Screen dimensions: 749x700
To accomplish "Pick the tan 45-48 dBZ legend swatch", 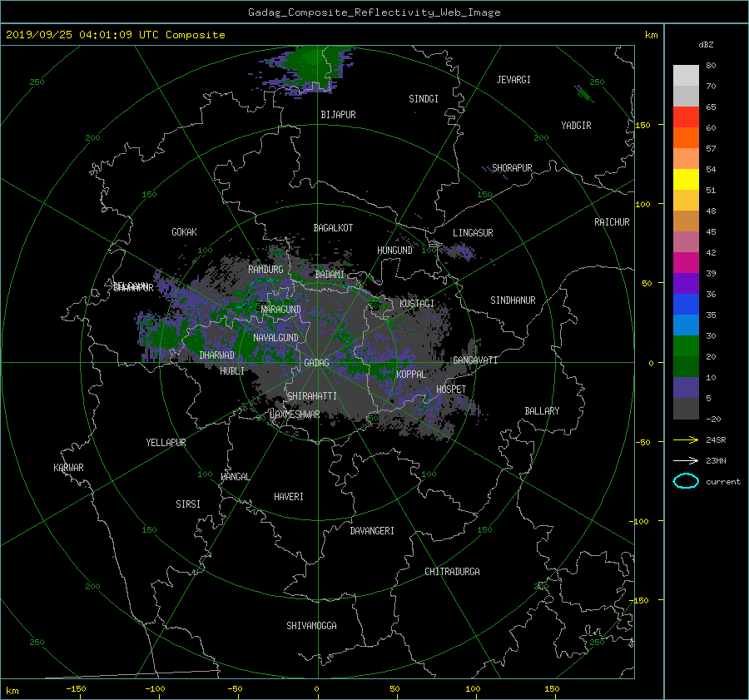I will click(x=686, y=221).
